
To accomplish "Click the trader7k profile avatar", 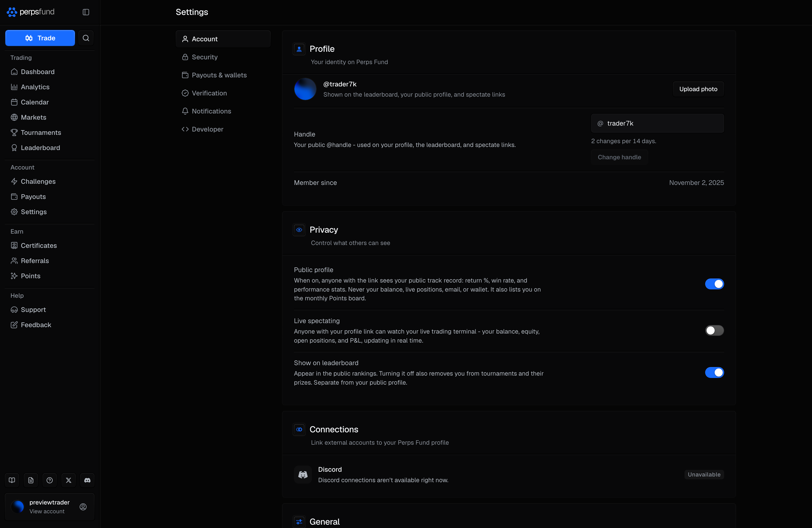I will pos(305,89).
